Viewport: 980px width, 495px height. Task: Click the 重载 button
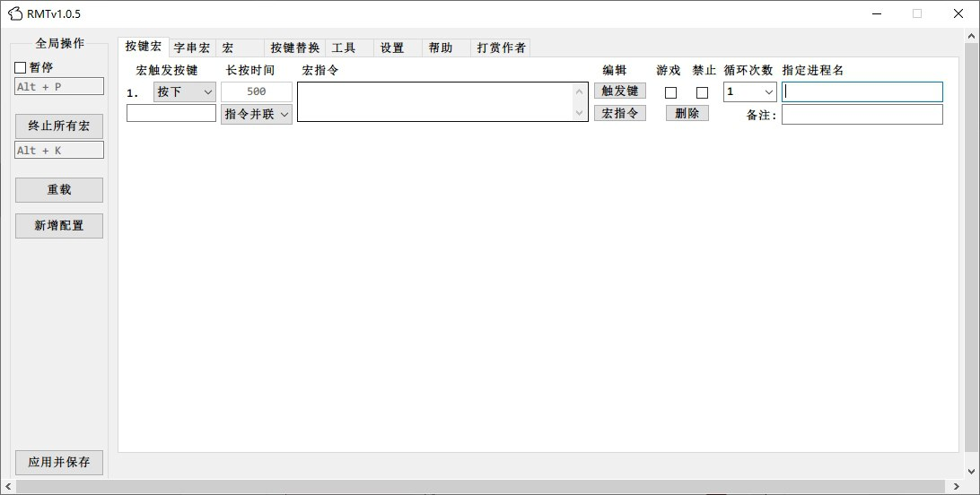click(x=59, y=190)
